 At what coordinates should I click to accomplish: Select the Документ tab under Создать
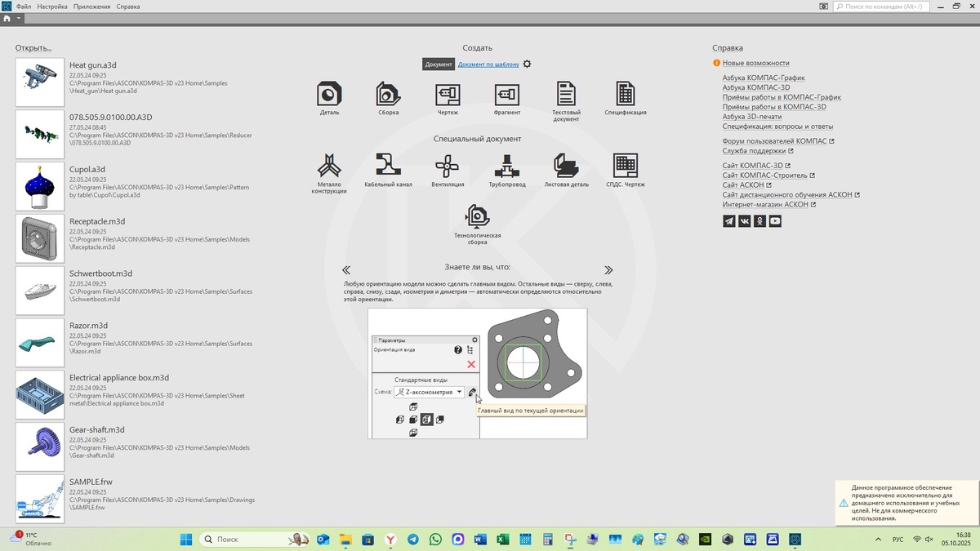[439, 64]
